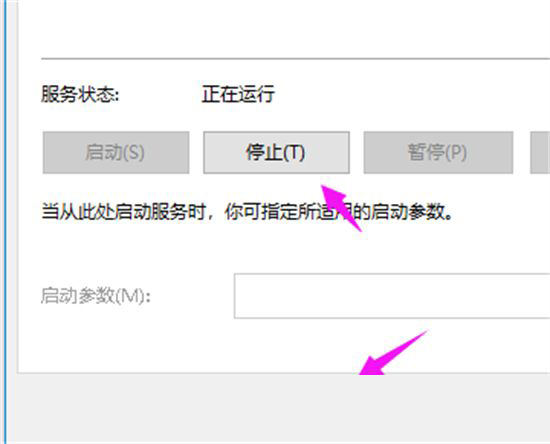Click the gray footer area of the dialog
The image size is (550, 444).
(277, 409)
